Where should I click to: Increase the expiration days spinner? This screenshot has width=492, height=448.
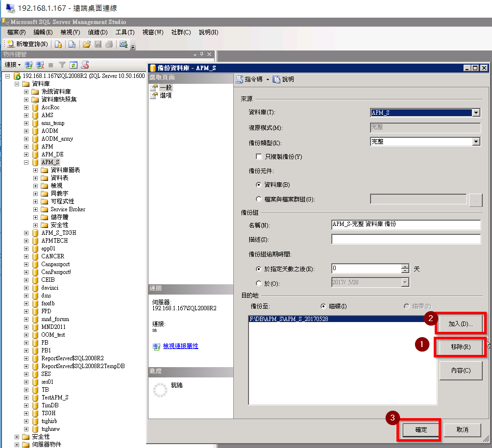click(x=405, y=266)
